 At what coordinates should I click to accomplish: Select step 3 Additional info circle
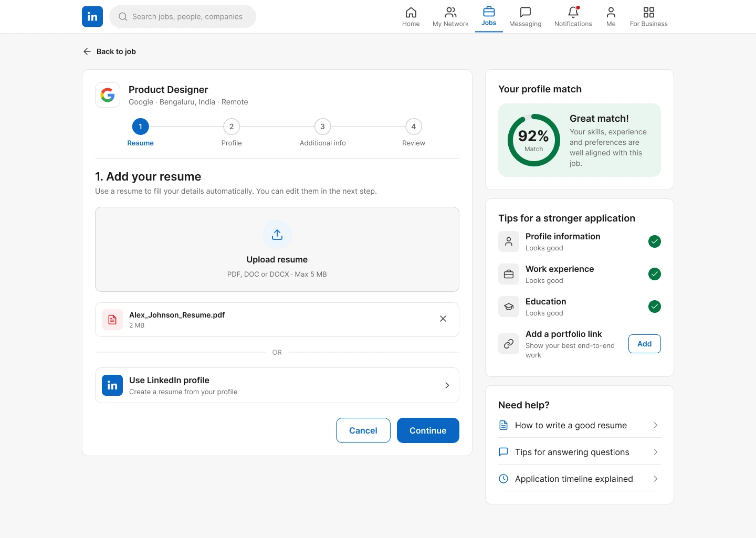click(322, 126)
